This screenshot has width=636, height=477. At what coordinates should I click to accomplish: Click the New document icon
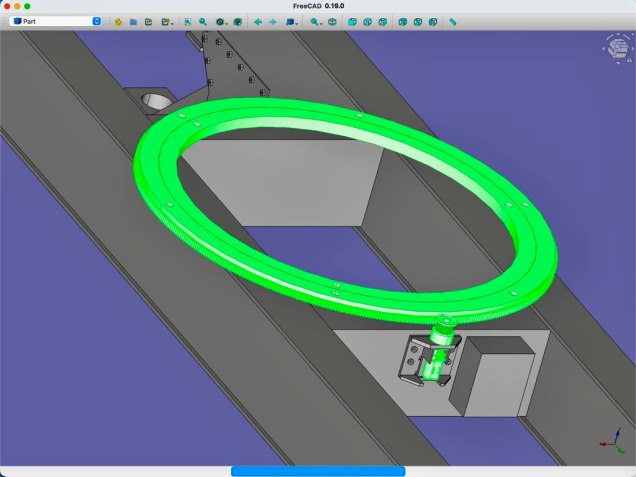[118, 21]
